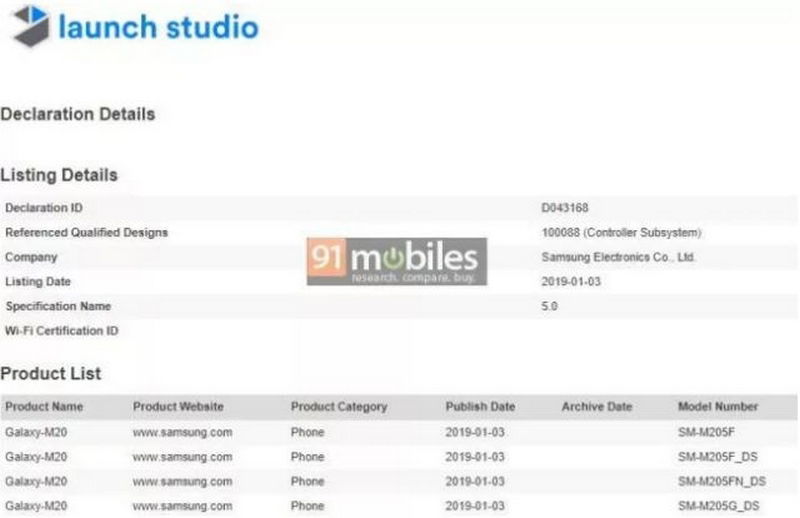This screenshot has width=800, height=518.
Task: Click the Publish Date column header
Action: tap(480, 407)
